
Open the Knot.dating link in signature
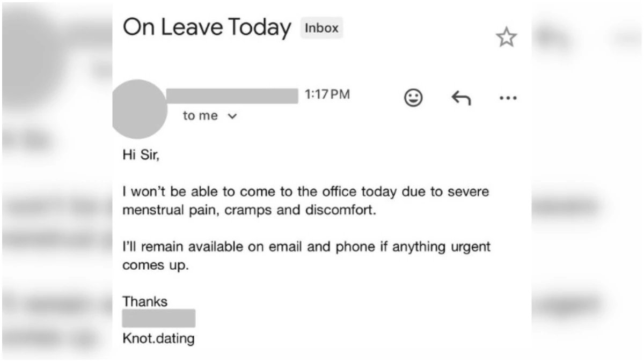pos(158,339)
